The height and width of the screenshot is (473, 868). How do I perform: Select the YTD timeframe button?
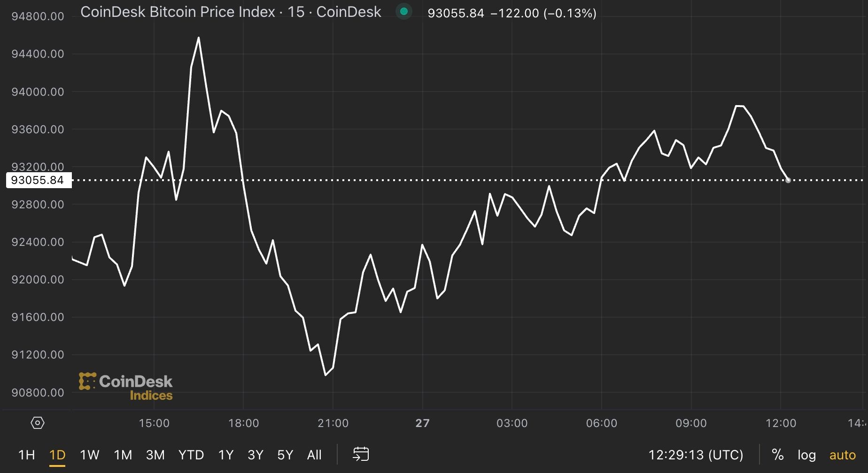(x=191, y=454)
